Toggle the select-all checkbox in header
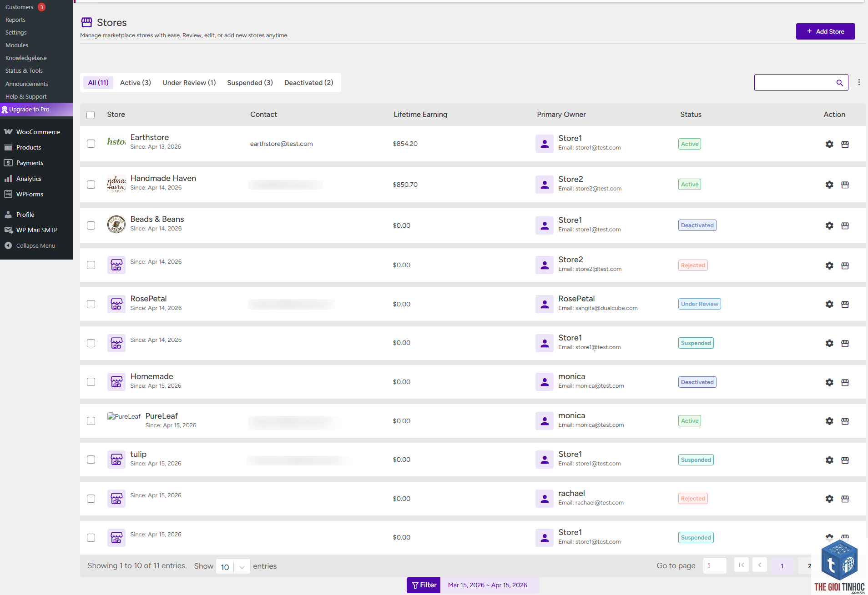Screen dimensions: 868x595 point(91,115)
